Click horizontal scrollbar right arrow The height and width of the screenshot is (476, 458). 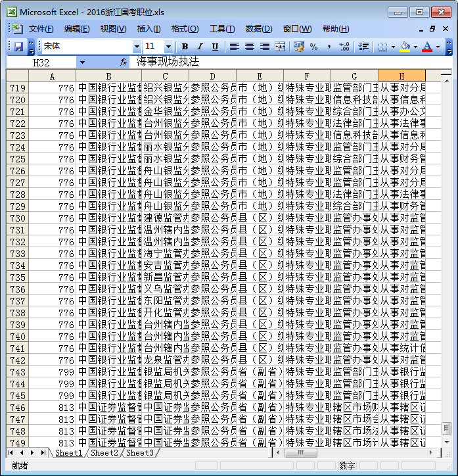(x=430, y=452)
